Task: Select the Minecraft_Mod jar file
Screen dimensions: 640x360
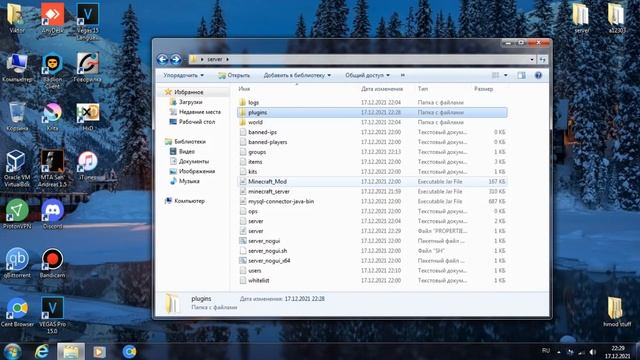Action: pyautogui.click(x=372, y=181)
